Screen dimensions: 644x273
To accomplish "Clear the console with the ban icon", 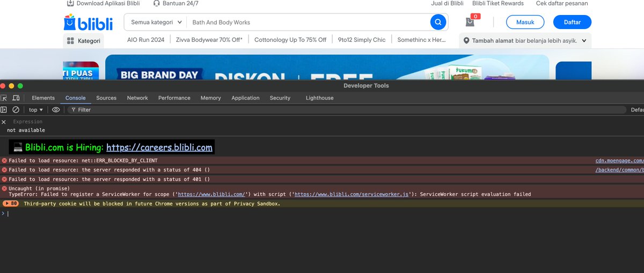I will point(16,109).
